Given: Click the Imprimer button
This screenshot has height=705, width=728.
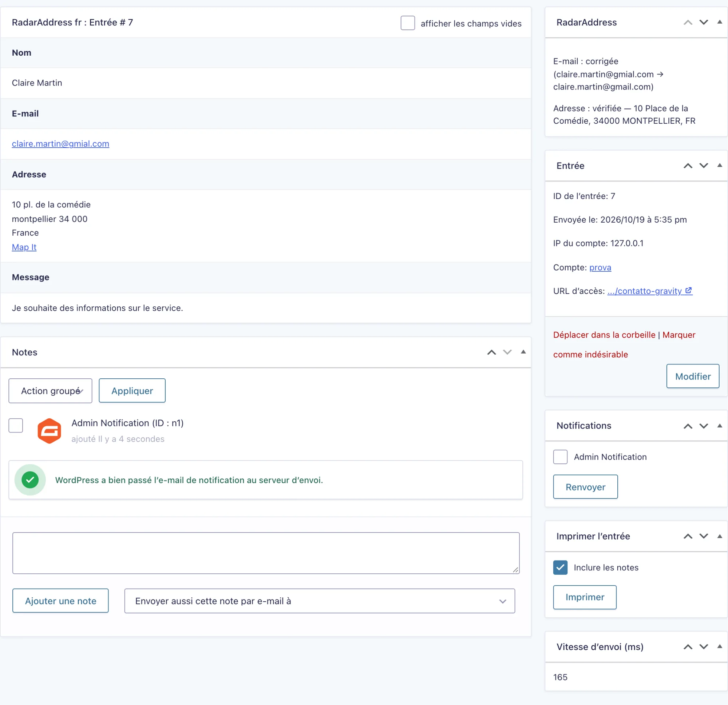Looking at the screenshot, I should click(585, 597).
